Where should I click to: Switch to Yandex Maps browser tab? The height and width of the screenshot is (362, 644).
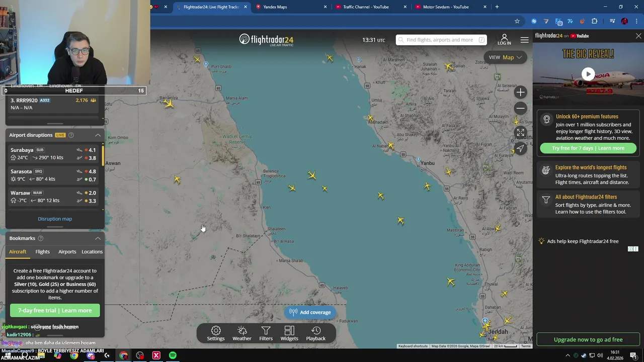pos(290,7)
